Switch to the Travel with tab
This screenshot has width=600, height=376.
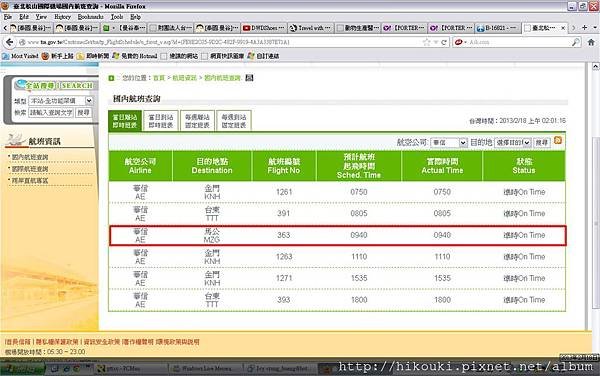(310, 28)
